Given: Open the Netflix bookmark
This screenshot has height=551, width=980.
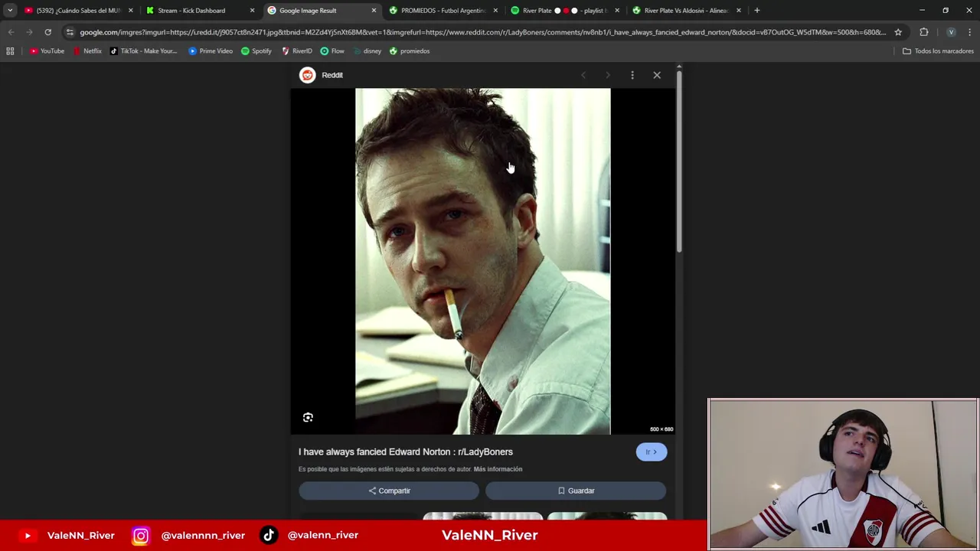Looking at the screenshot, I should 87,51.
